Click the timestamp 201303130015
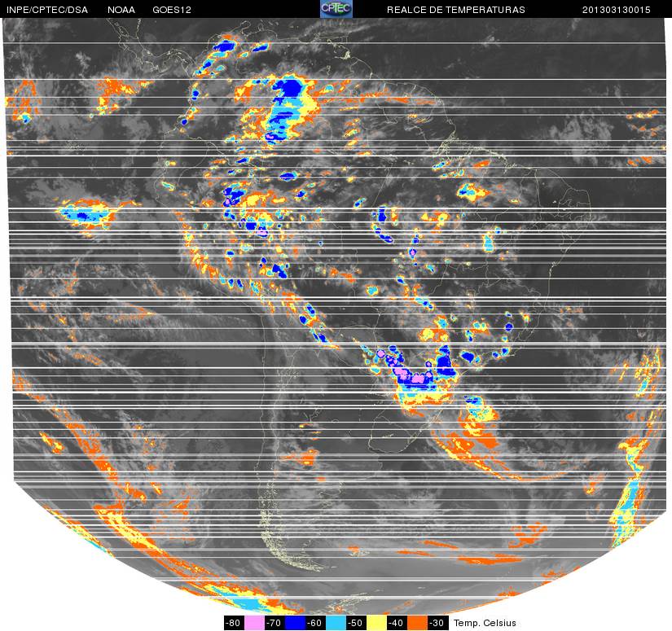 pyautogui.click(x=617, y=10)
